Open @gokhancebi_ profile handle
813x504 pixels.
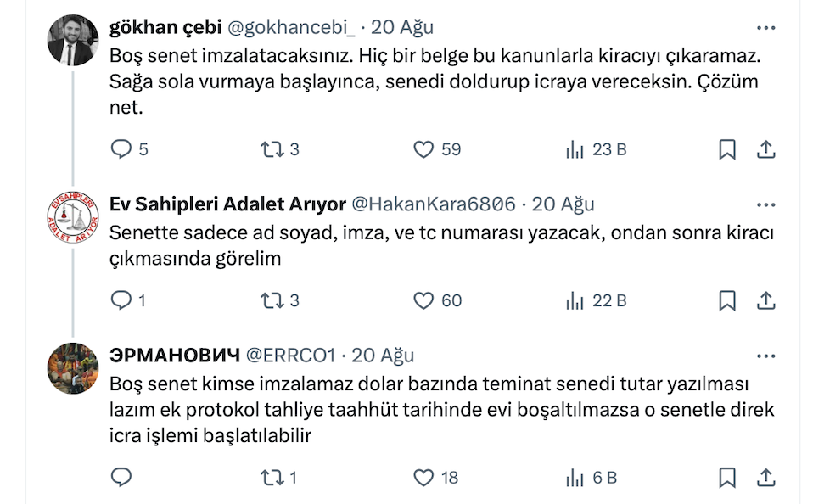point(291,27)
